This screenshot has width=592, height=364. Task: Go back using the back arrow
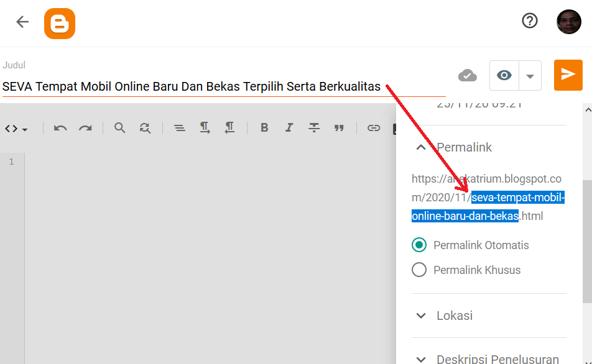(22, 22)
